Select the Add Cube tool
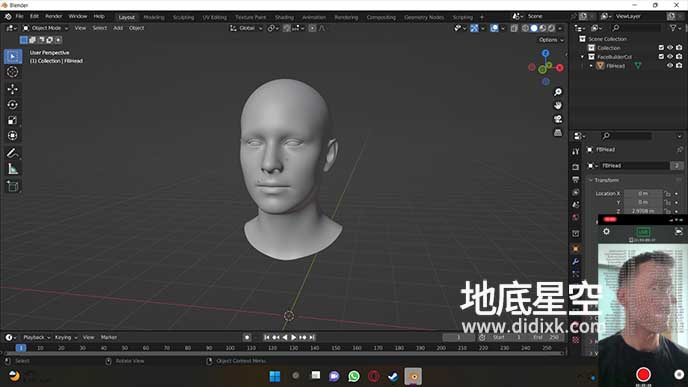Image resolution: width=688 pixels, height=387 pixels. coord(13,186)
